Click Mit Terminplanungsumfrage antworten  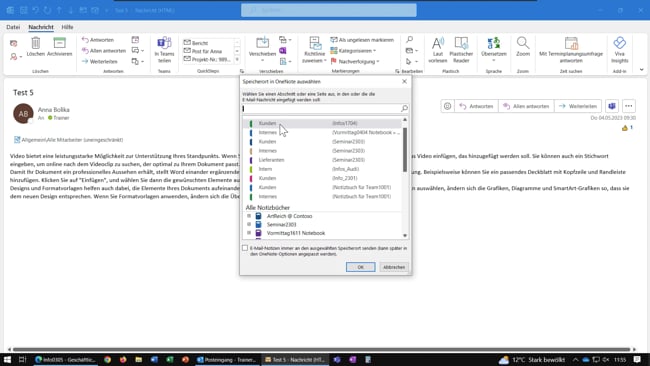(571, 49)
